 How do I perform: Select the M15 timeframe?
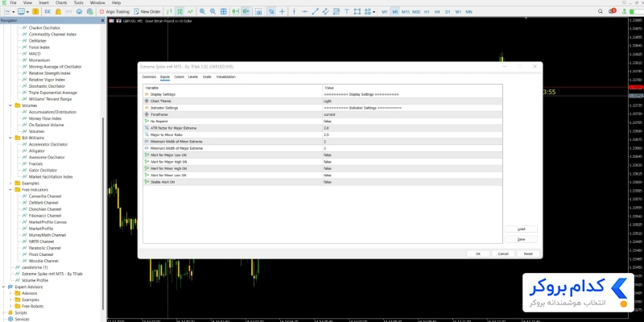[406, 12]
